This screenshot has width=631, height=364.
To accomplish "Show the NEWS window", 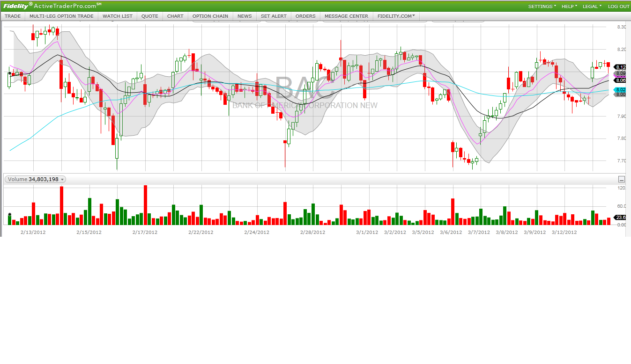I will 245,16.
